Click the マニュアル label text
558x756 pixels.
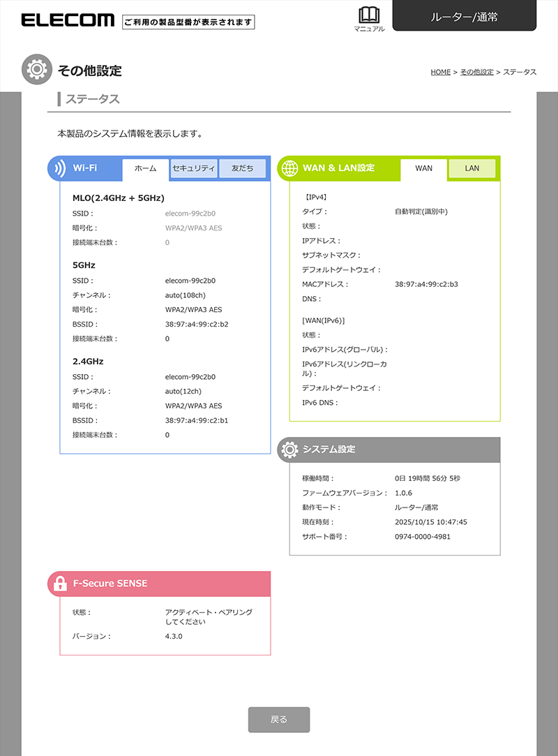click(369, 29)
